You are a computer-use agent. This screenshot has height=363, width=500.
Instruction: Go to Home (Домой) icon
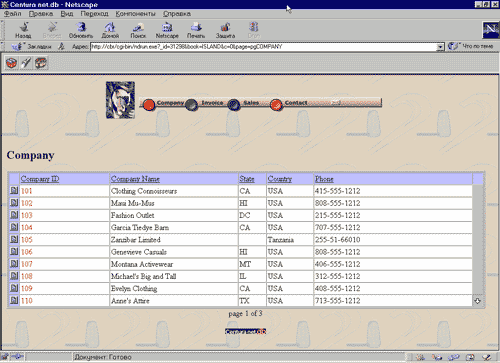[110, 30]
